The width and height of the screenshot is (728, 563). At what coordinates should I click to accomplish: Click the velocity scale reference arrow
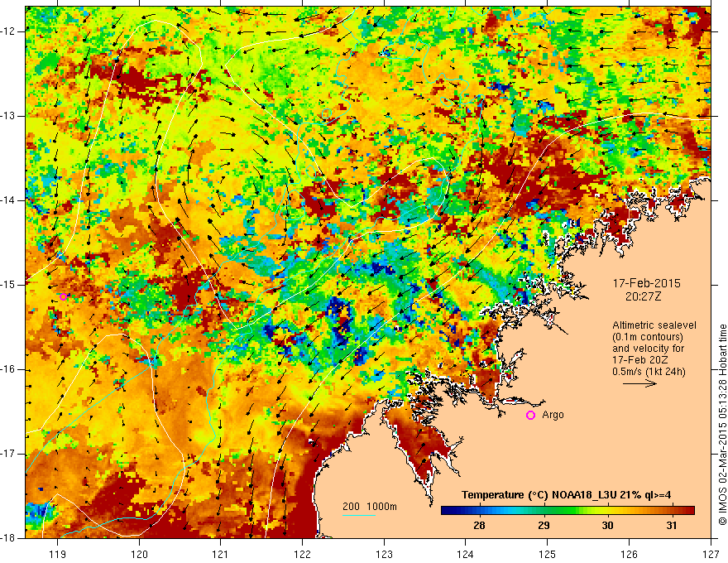click(x=639, y=383)
